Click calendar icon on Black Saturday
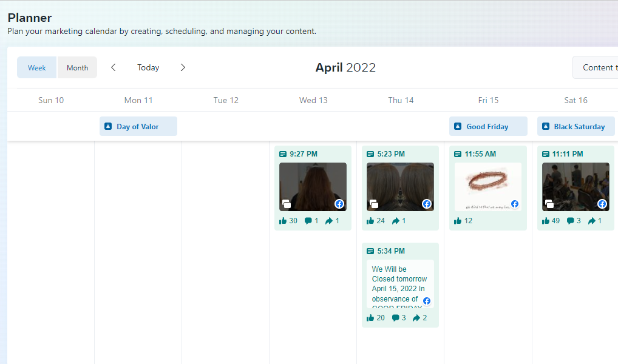The image size is (618, 364). [x=546, y=126]
